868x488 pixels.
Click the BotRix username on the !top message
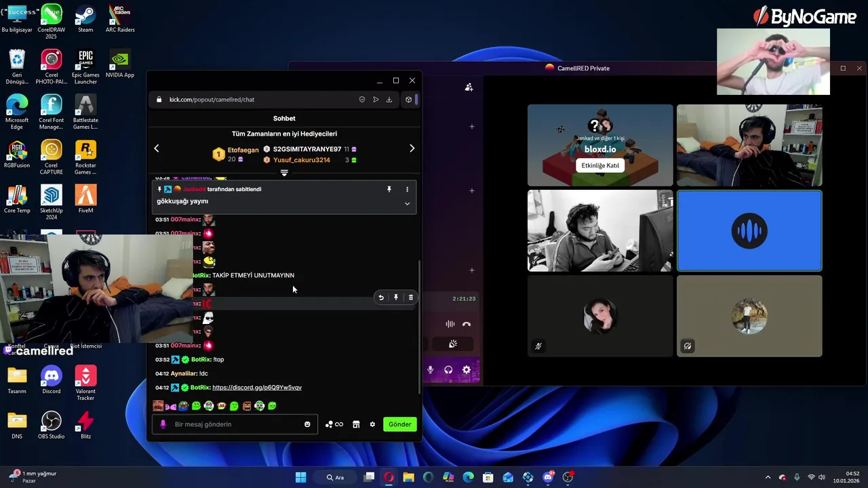tap(200, 359)
